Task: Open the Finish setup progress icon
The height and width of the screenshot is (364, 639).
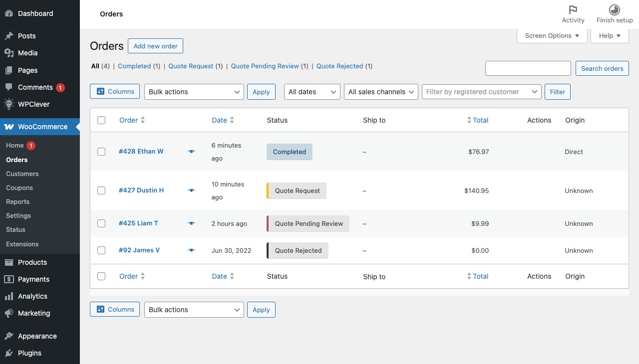Action: pos(614,10)
